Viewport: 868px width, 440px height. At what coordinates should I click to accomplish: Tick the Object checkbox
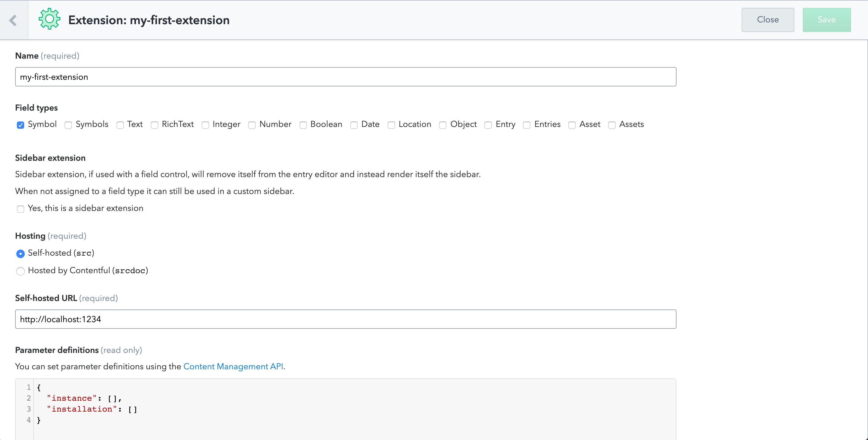[x=443, y=125]
